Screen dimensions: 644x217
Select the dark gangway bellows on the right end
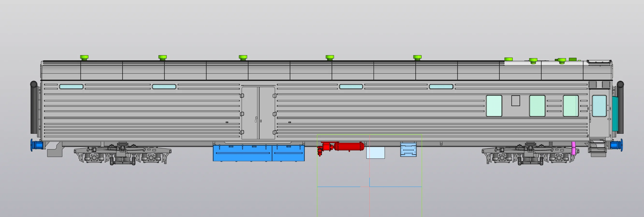pyautogui.click(x=620, y=107)
